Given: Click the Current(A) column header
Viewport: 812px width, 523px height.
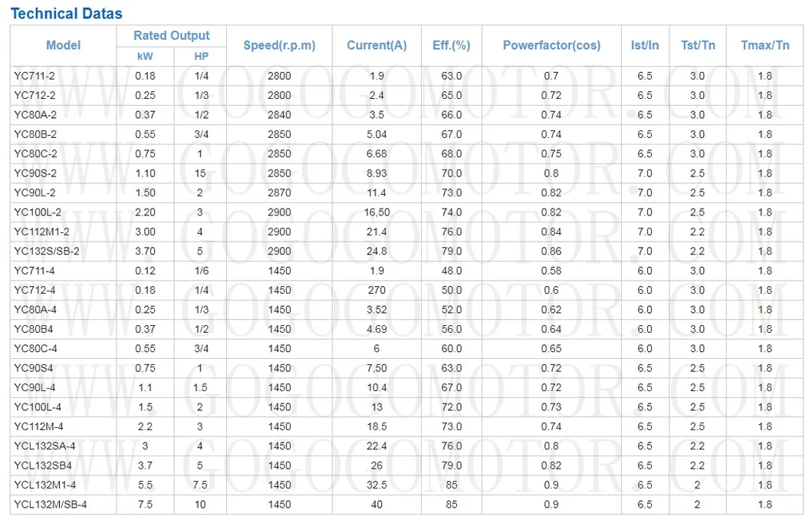Looking at the screenshot, I should [376, 45].
